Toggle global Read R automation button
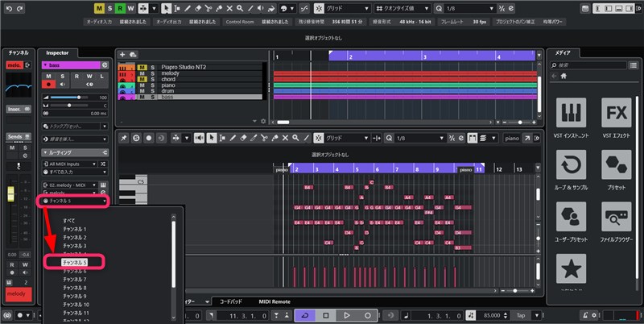The width and height of the screenshot is (644, 324). coord(120,8)
